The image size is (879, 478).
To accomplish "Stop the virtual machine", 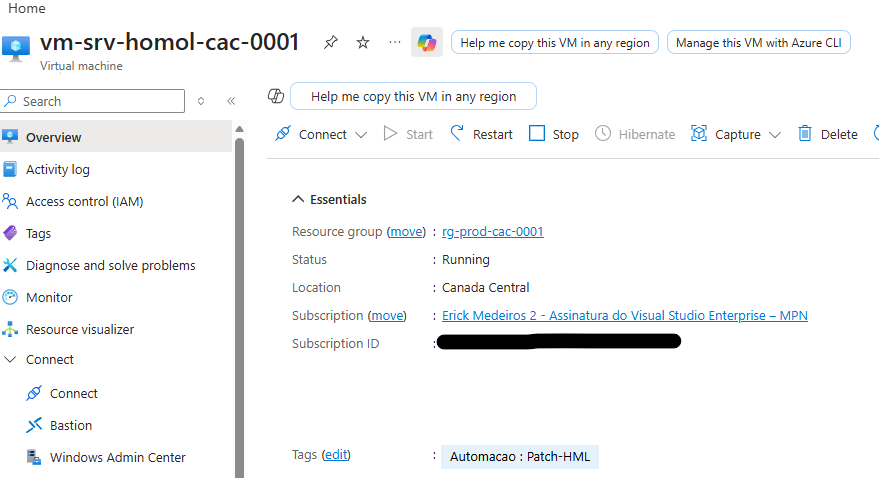I will pyautogui.click(x=554, y=134).
